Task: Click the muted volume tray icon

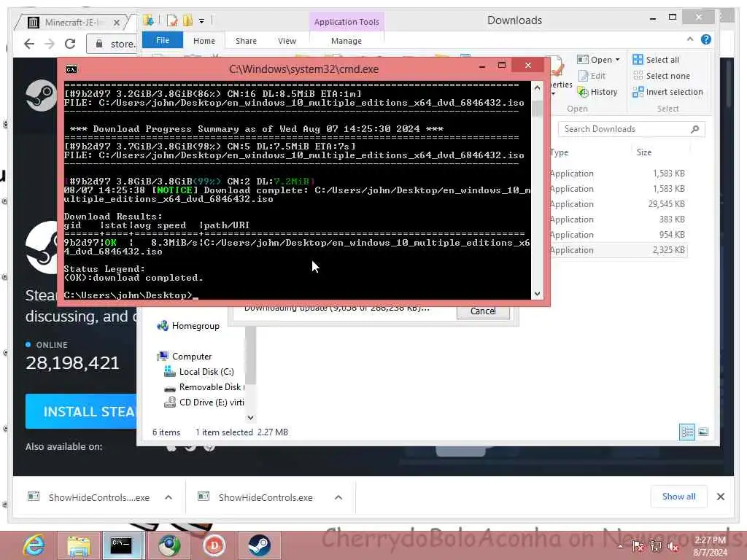Action: [673, 546]
